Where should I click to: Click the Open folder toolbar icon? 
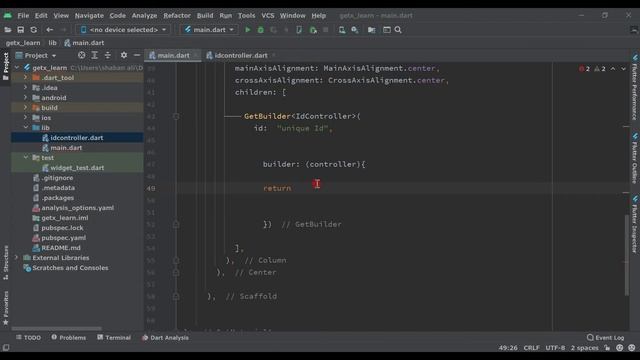coord(7,30)
